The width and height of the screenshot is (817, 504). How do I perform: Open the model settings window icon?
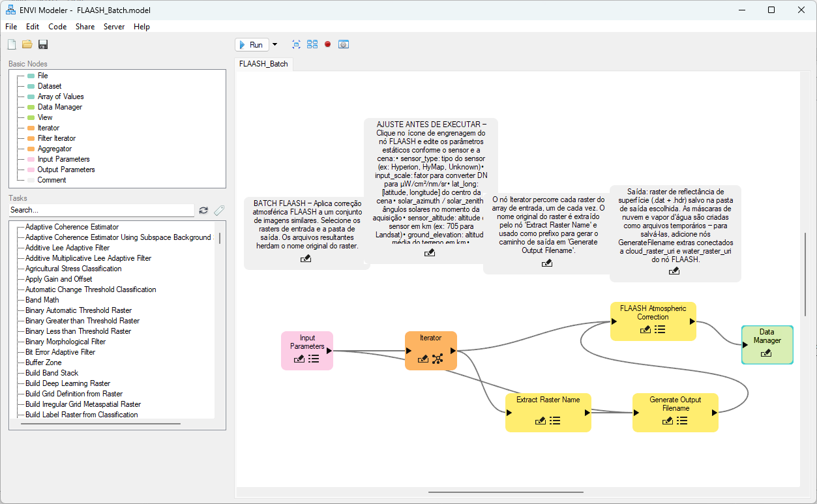(344, 44)
